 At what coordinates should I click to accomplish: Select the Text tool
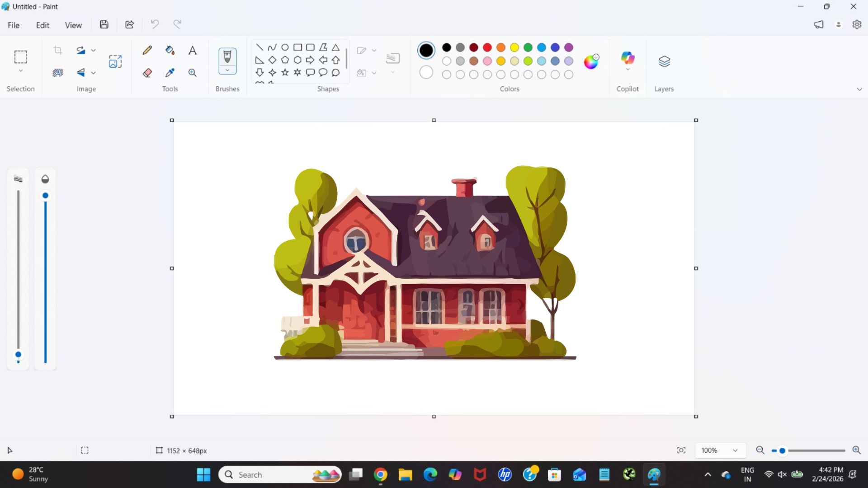pos(193,50)
